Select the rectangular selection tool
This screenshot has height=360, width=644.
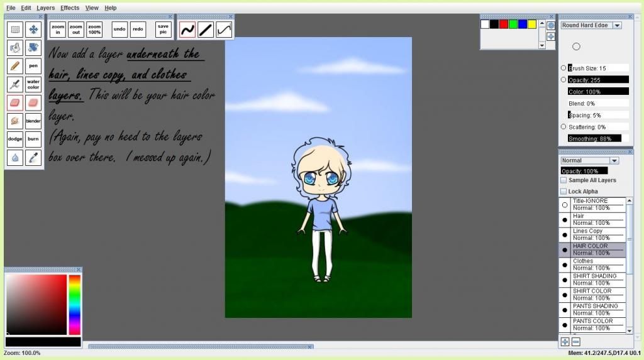pos(16,29)
